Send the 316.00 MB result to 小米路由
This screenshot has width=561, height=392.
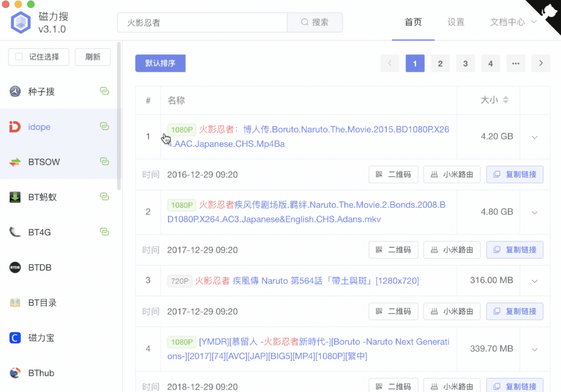(452, 311)
